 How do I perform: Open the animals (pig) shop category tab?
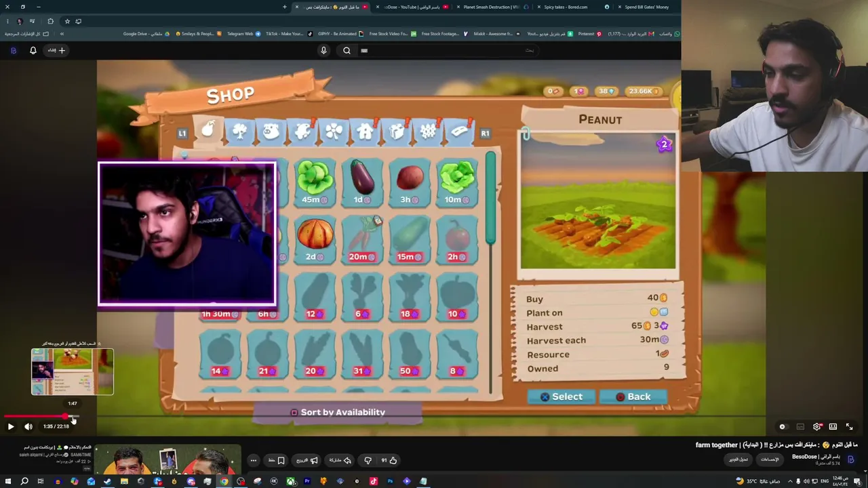point(271,131)
